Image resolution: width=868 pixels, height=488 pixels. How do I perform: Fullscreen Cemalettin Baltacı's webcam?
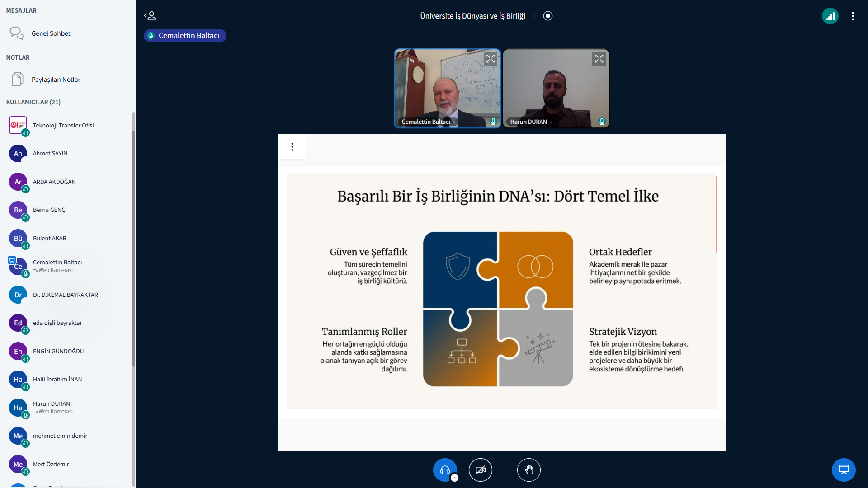coord(491,59)
